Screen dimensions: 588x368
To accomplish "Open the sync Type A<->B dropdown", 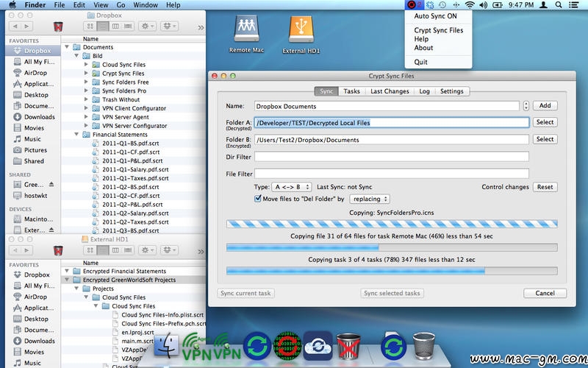I will click(291, 187).
